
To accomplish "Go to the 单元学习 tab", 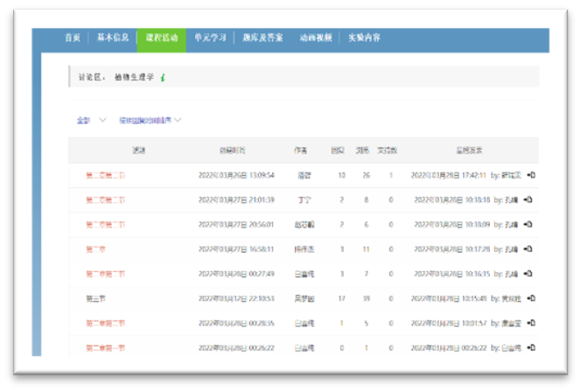I will pyautogui.click(x=210, y=38).
